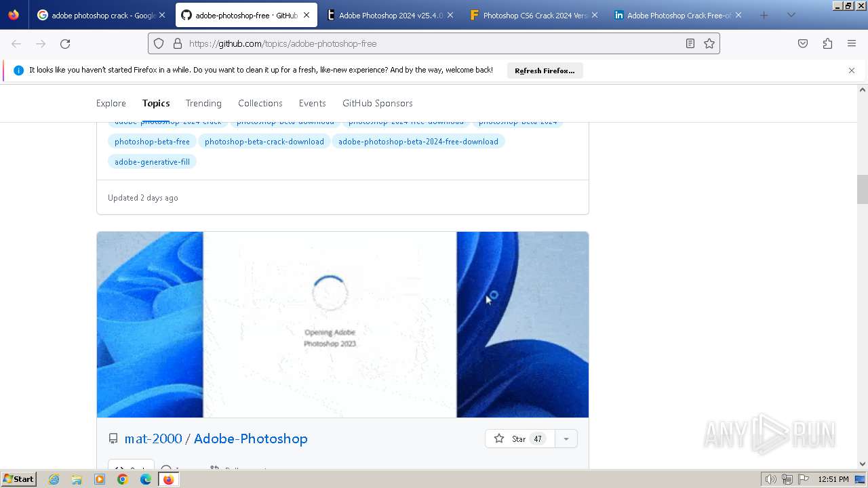Click the site security padlock icon

pyautogui.click(x=178, y=43)
